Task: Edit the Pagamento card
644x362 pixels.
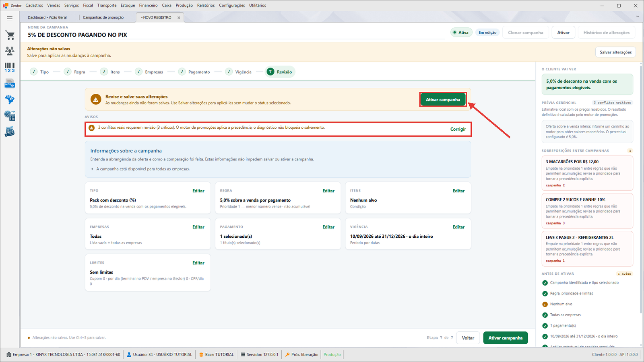Action: 328,227
